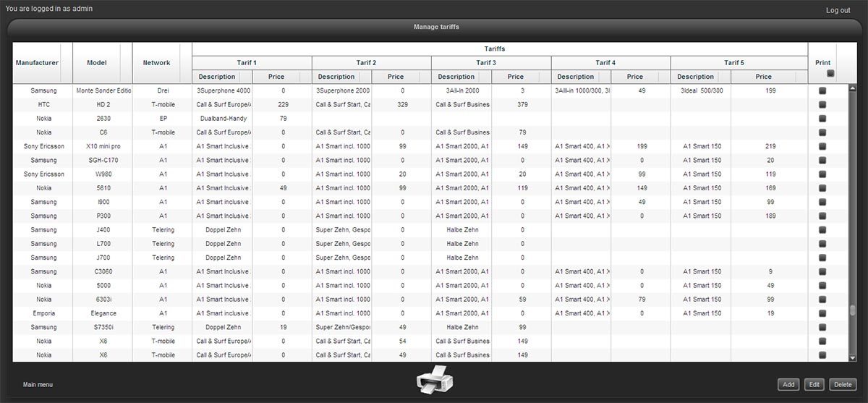Select the '6303i' model cell

103,300
